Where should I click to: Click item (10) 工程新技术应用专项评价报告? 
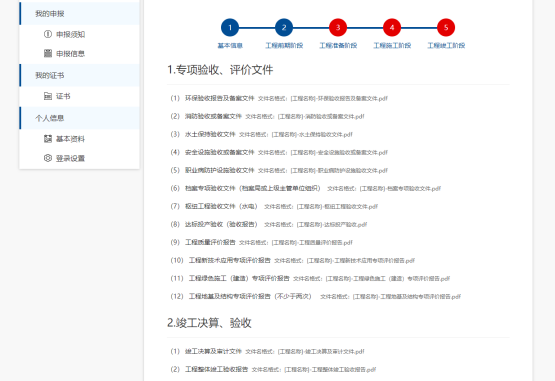229,261
